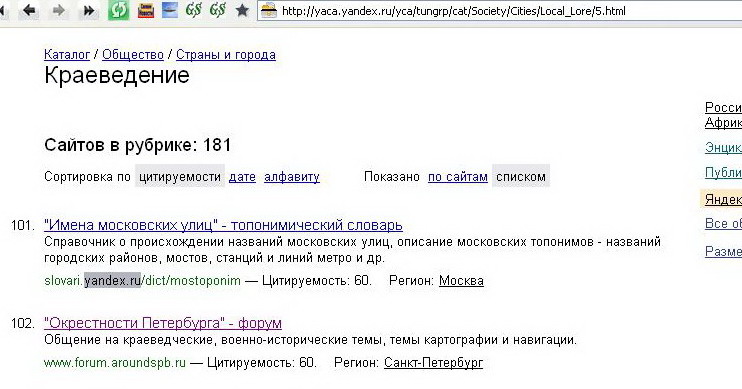Click the www.forum.aroundspb.ru address text
The width and height of the screenshot is (742, 389).
pyautogui.click(x=115, y=363)
